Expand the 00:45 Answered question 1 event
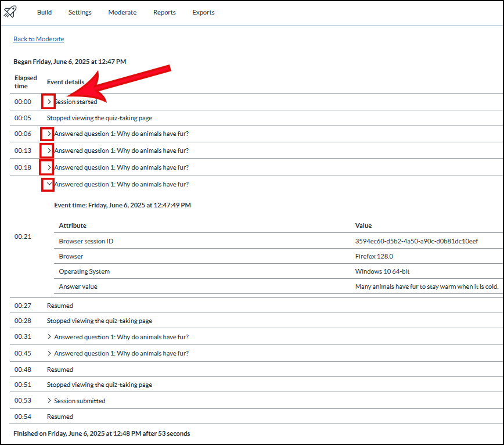 pyautogui.click(x=49, y=353)
